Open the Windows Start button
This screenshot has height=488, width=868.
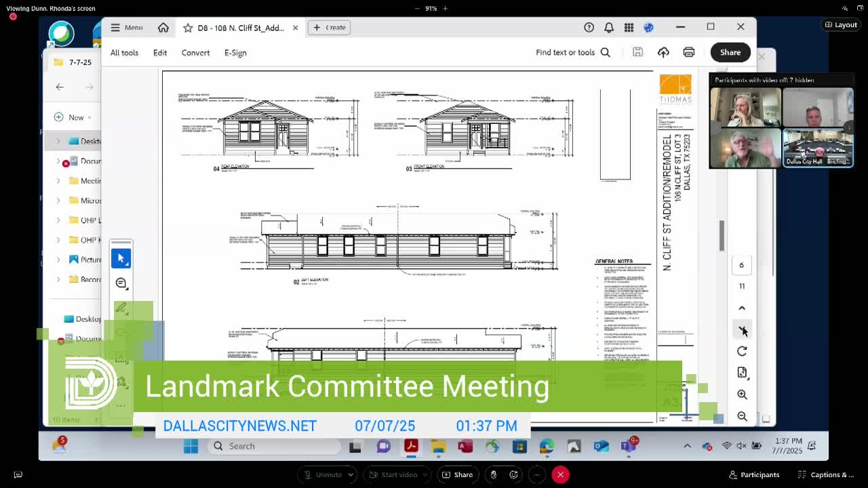[191, 446]
